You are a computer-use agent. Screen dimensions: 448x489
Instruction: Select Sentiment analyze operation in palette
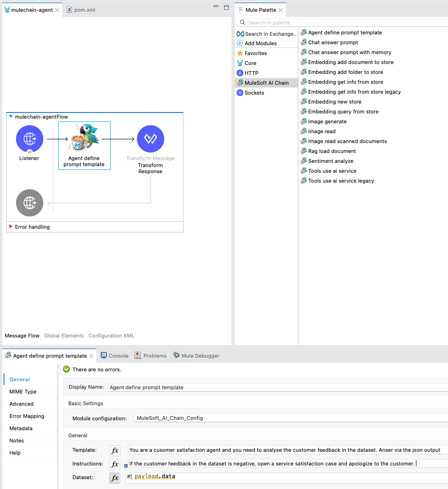(x=330, y=161)
